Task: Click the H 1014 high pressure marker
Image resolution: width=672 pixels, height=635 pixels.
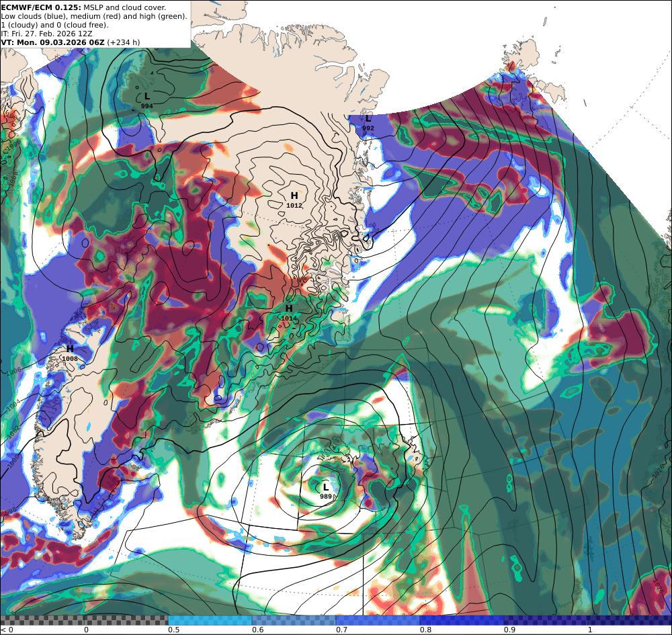Action: click(x=289, y=312)
